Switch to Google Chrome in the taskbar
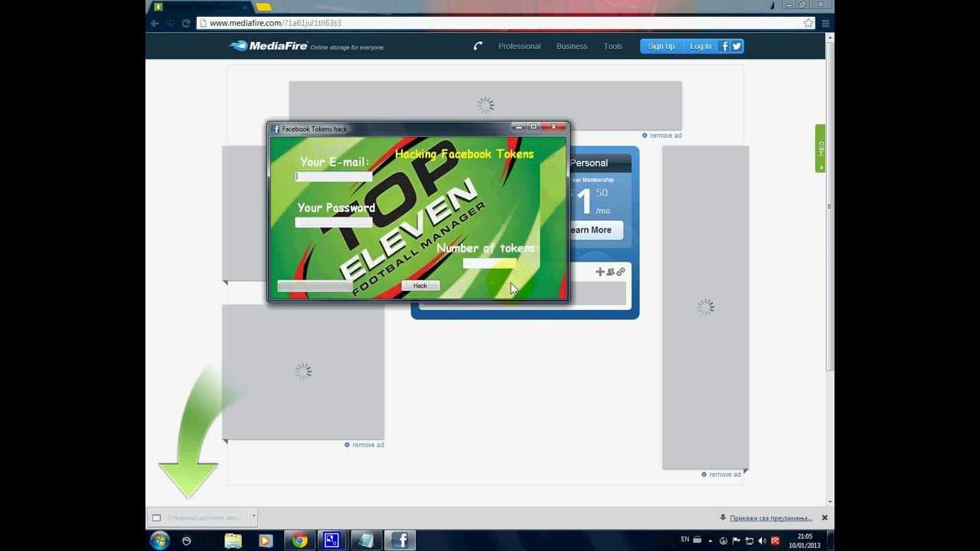 click(x=299, y=540)
